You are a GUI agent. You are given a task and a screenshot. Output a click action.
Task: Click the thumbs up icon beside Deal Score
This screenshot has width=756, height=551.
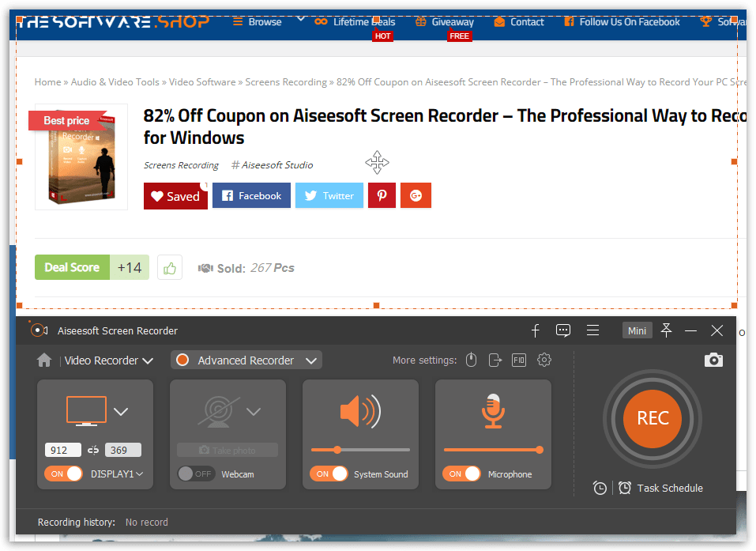170,267
